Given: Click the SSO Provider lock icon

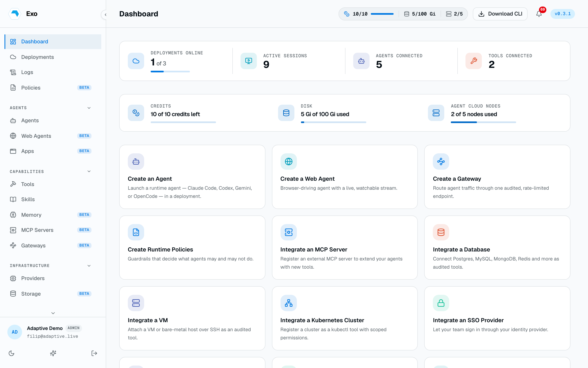Looking at the screenshot, I should point(441,303).
